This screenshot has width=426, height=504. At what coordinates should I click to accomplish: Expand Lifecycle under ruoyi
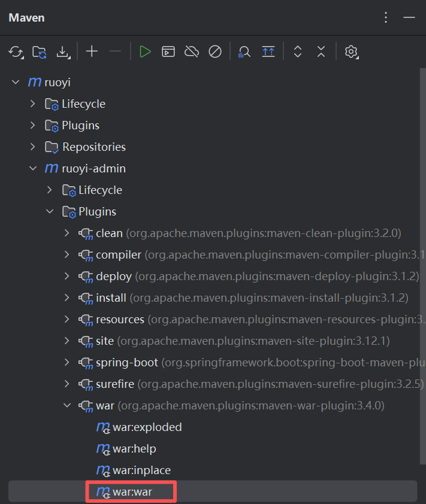pos(32,104)
